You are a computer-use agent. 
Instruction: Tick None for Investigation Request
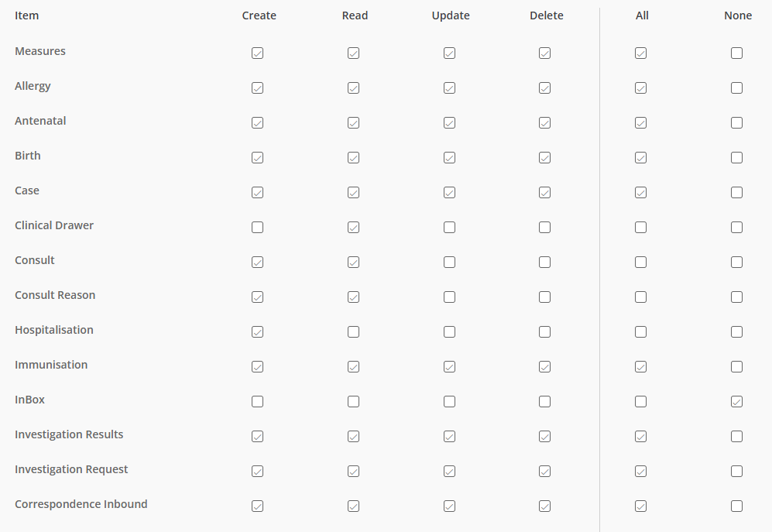736,472
